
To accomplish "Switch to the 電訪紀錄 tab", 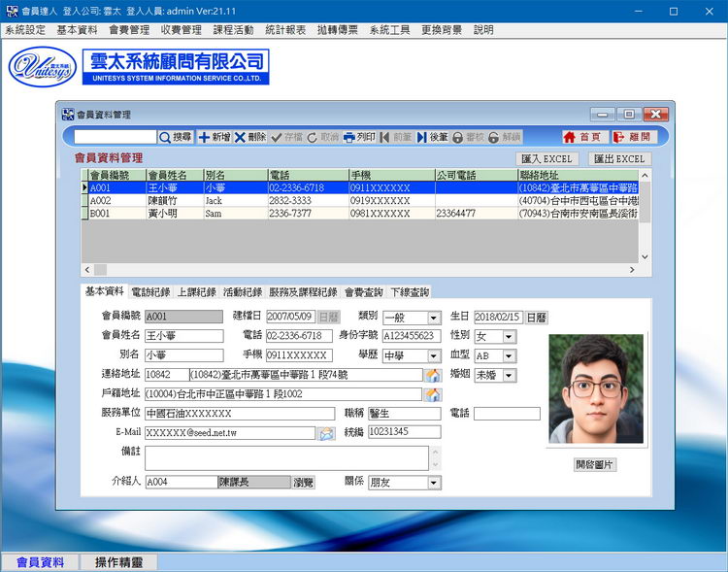I will click(149, 291).
